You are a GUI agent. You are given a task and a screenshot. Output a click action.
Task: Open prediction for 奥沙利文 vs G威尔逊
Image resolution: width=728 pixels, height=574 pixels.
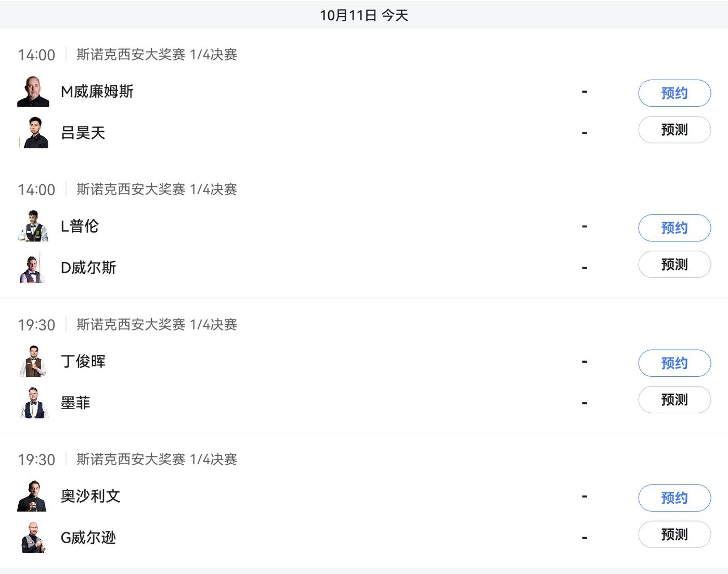pos(674,534)
